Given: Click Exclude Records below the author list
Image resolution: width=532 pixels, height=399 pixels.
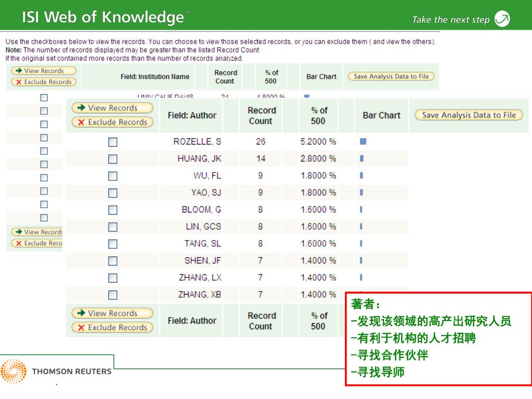Looking at the screenshot, I should pyautogui.click(x=112, y=327).
